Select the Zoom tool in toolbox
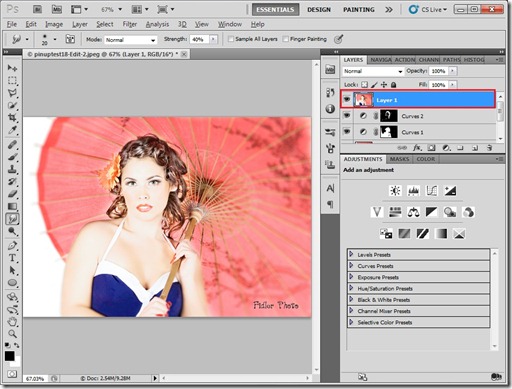The image size is (512, 389). [12, 334]
